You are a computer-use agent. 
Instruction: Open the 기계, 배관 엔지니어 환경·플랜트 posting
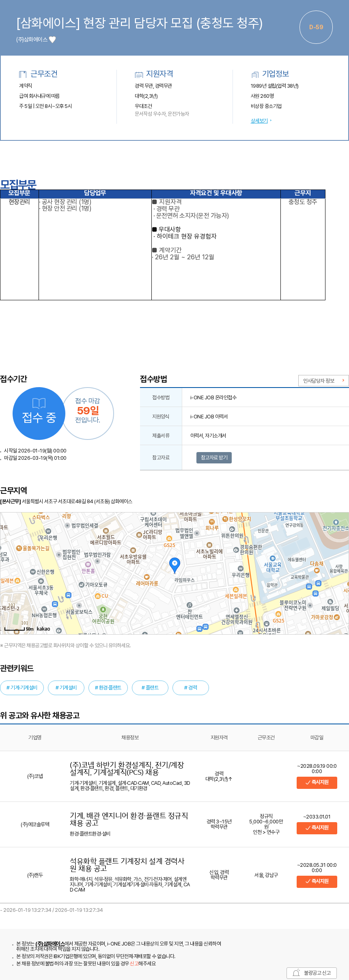(129, 819)
